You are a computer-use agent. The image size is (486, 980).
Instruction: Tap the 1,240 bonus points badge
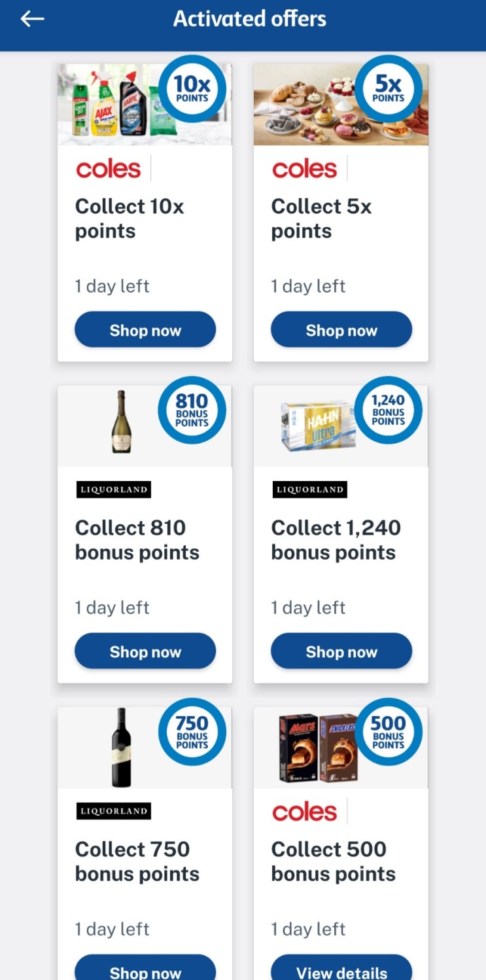[x=388, y=410]
